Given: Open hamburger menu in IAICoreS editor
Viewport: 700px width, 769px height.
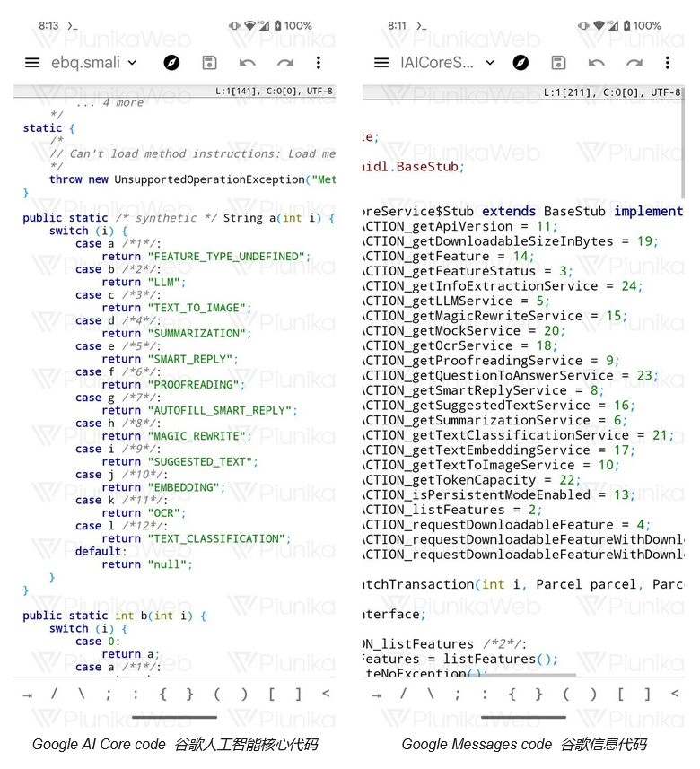Looking at the screenshot, I should pyautogui.click(x=381, y=63).
